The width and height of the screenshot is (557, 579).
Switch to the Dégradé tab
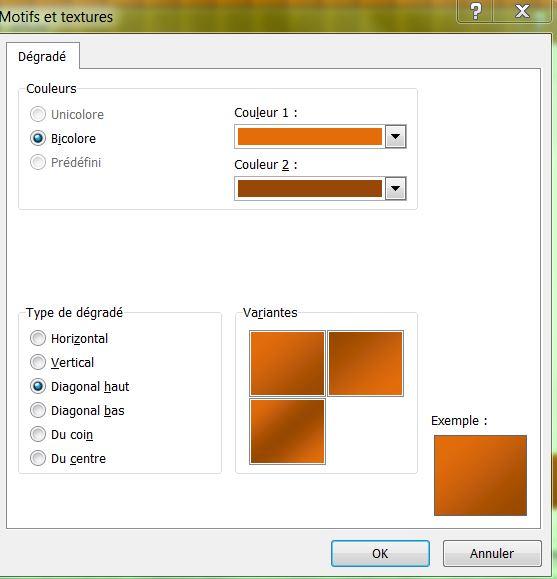42,56
